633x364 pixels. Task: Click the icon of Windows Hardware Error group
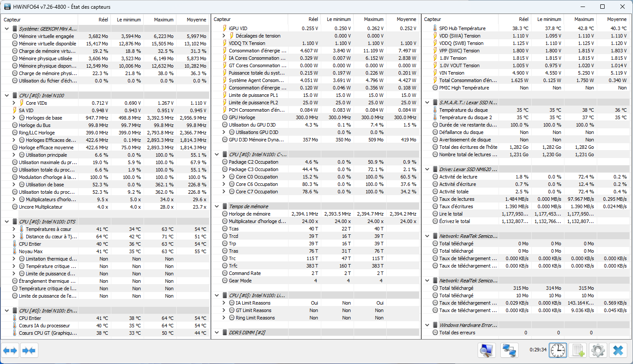[x=435, y=325]
